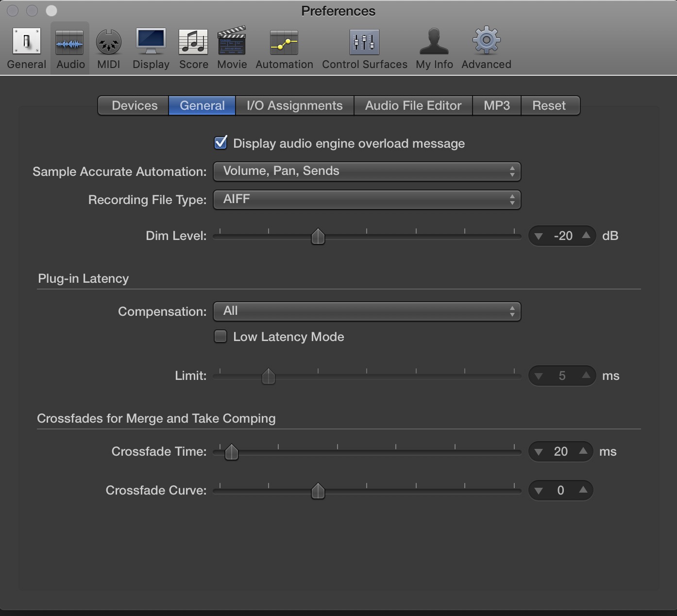Increase Crossfade Curve with up arrow
677x616 pixels.
pos(583,490)
